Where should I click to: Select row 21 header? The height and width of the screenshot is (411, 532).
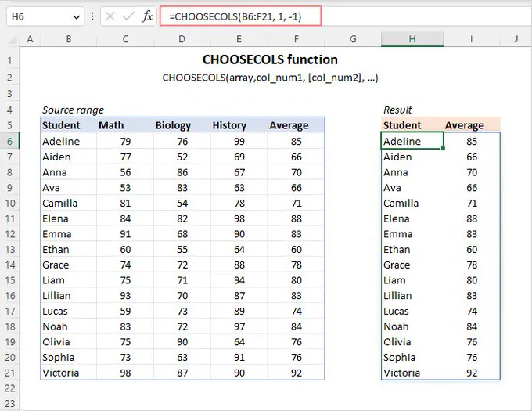10,373
